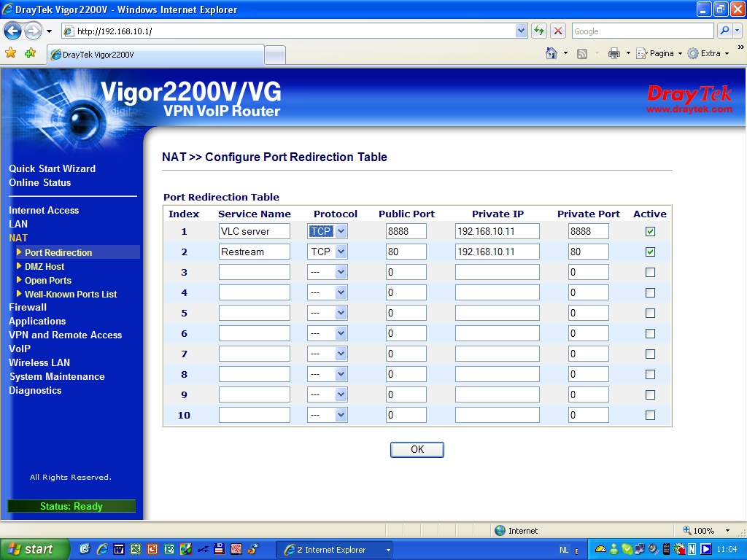Screen dimensions: 747x560
Task: Uncheck Active for Restream rule
Action: pos(650,252)
